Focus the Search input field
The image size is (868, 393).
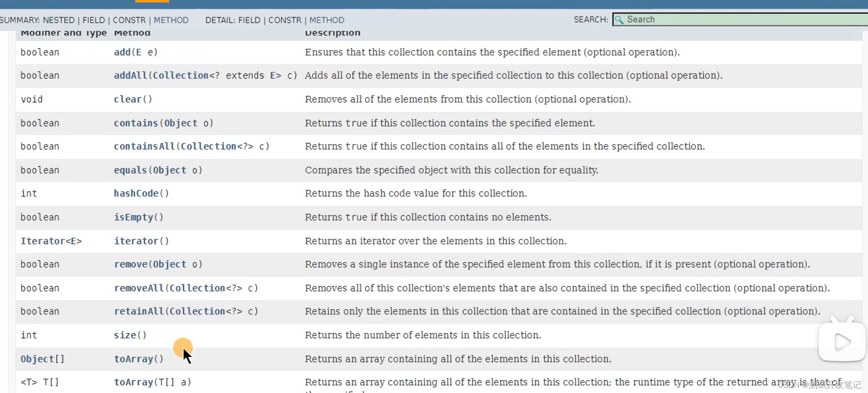click(740, 20)
